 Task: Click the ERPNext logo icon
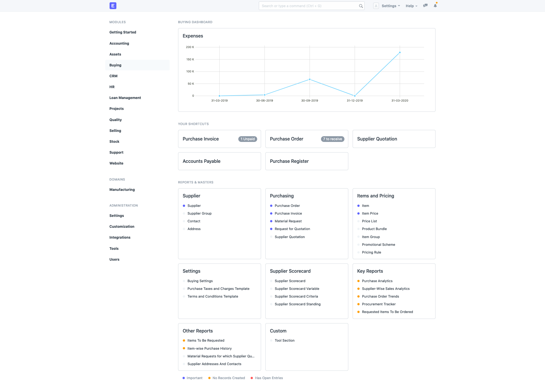click(x=113, y=5)
